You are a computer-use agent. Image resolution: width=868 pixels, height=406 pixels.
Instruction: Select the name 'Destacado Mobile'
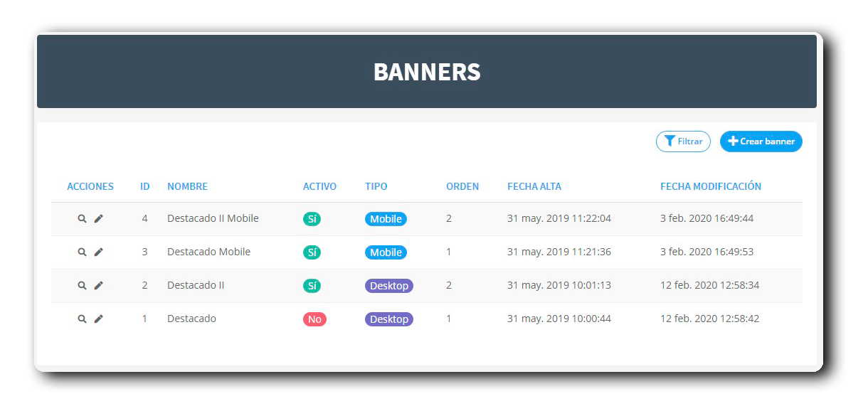pos(208,252)
